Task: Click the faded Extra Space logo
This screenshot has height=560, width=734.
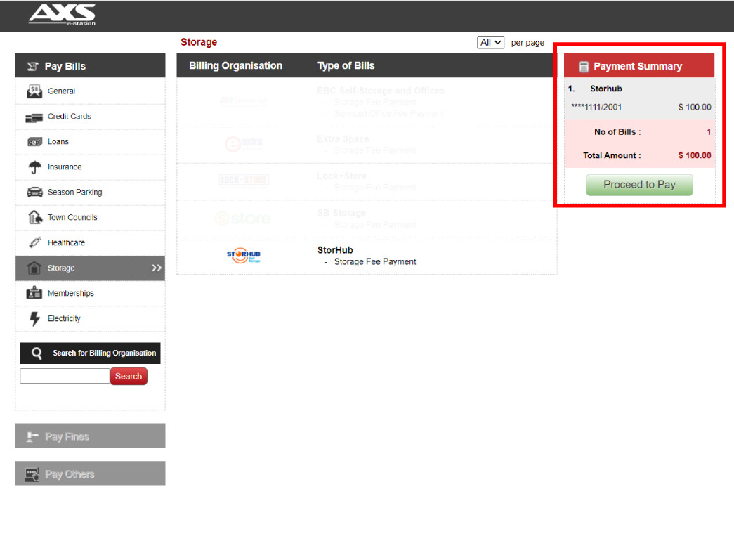Action: [x=244, y=143]
